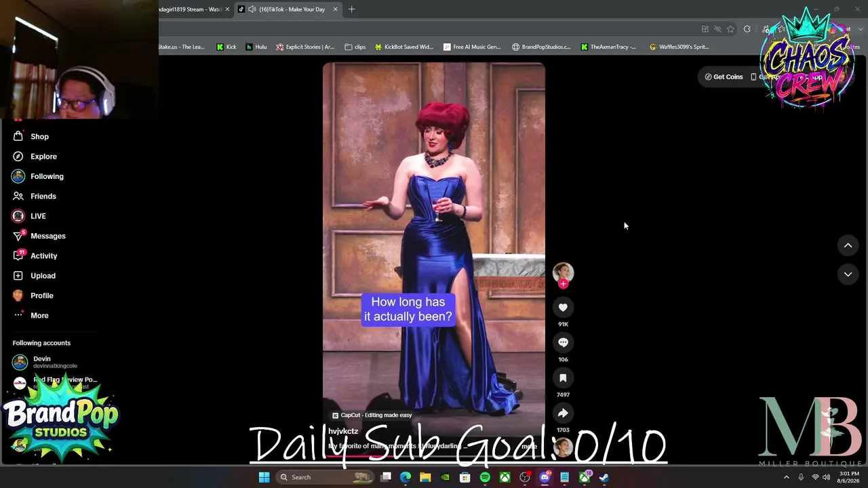Open the Waffles3099's Sprit... bookmark
Image resolution: width=868 pixels, height=488 pixels.
point(679,47)
